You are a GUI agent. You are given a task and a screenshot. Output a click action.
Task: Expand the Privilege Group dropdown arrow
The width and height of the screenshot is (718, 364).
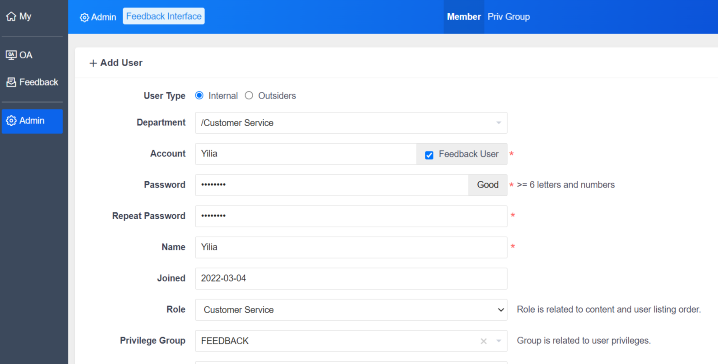tap(499, 341)
